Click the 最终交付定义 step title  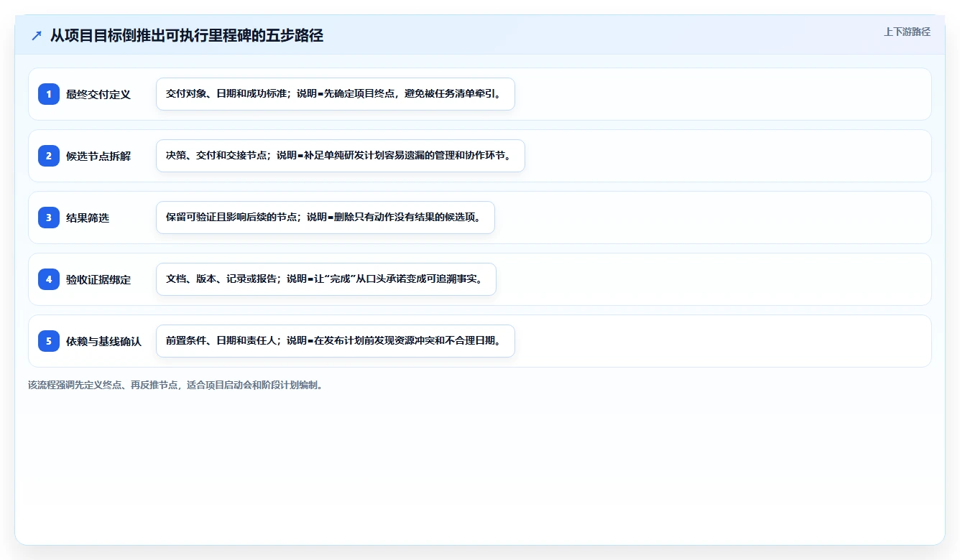point(98,94)
